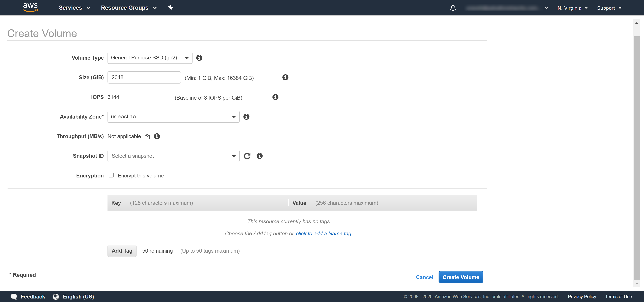
Task: Click the Throughput info icon
Action: coord(157,136)
